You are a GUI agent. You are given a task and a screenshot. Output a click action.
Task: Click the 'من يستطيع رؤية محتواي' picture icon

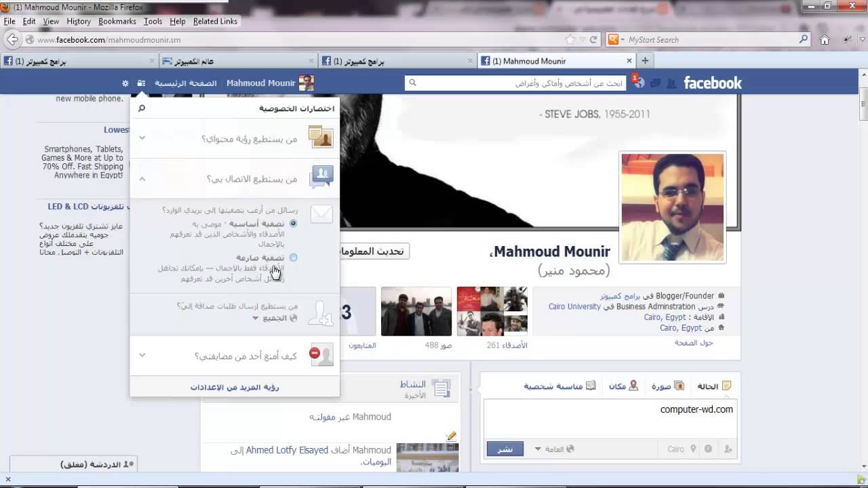click(x=321, y=138)
